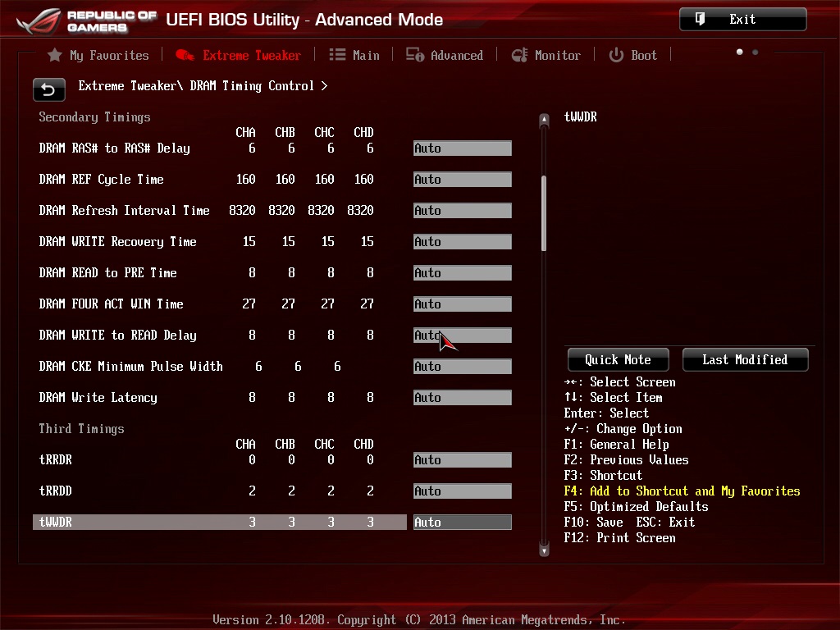Select the tRRDD Auto field
This screenshot has width=840, height=630.
[463, 491]
